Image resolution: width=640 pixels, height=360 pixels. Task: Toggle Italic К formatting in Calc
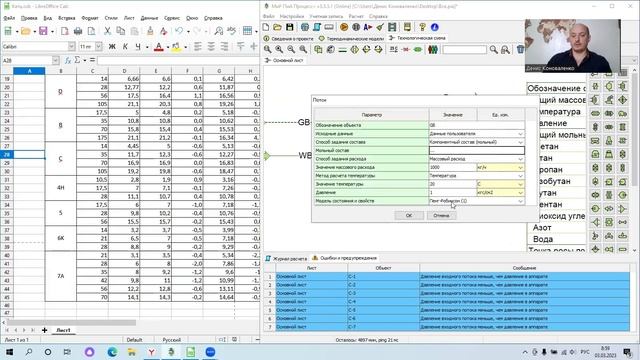click(125, 47)
